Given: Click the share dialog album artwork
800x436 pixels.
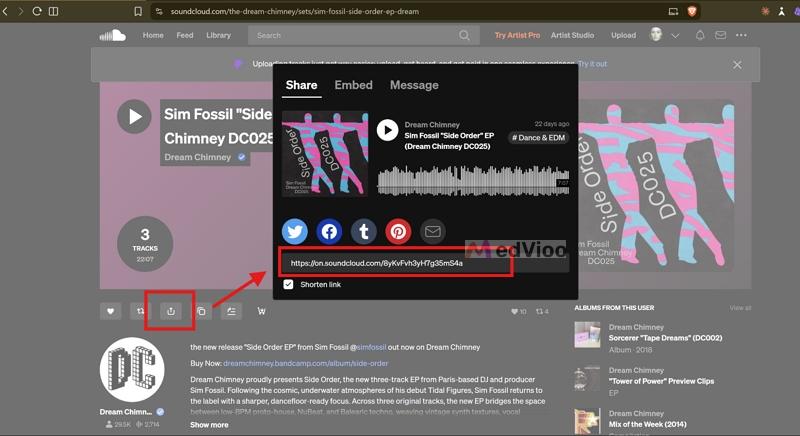Looking at the screenshot, I should click(325, 153).
